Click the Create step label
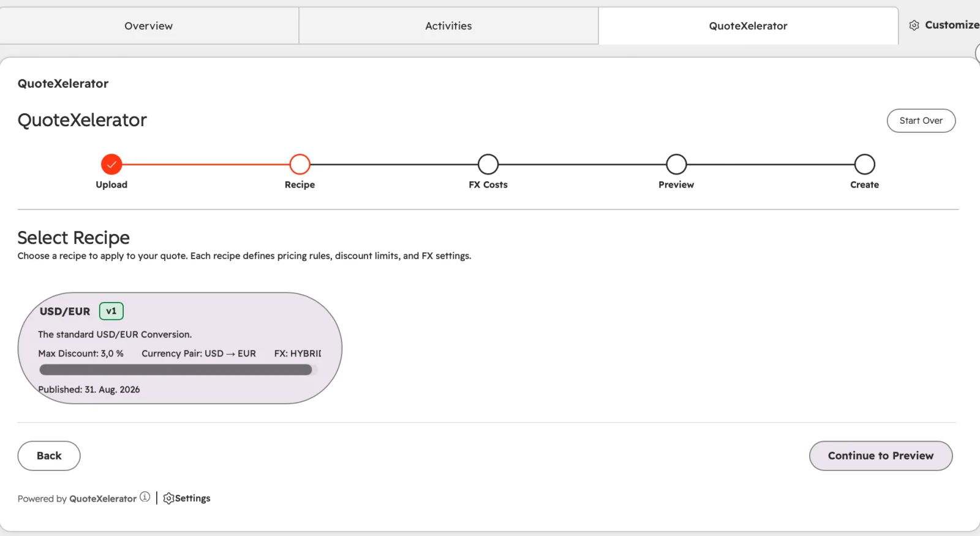The width and height of the screenshot is (980, 536). (864, 184)
